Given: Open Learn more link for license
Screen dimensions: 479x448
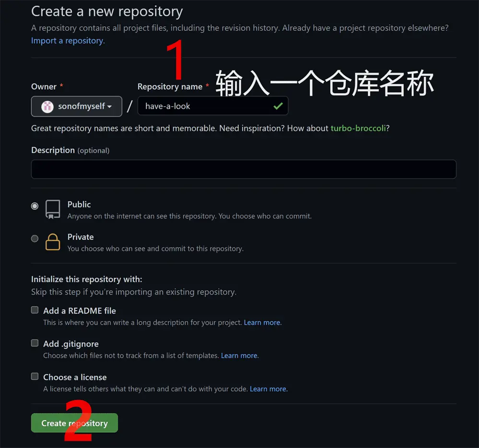Looking at the screenshot, I should pyautogui.click(x=269, y=389).
